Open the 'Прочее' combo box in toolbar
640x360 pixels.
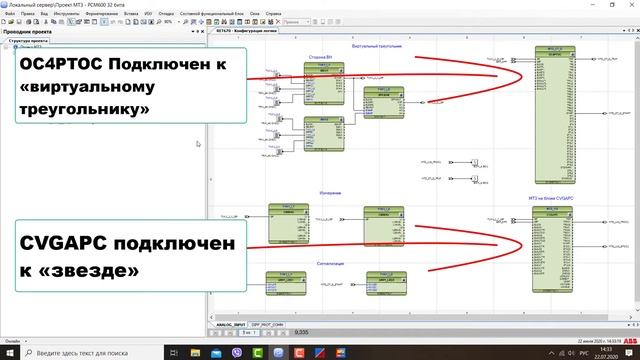[x=296, y=22]
